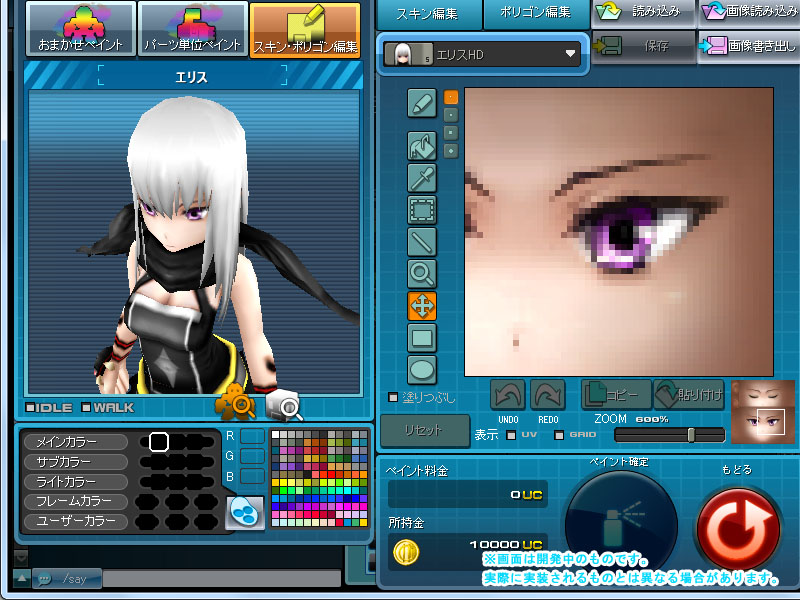This screenshot has width=800, height=600.
Task: Choose the largest round brush size
Action: pyautogui.click(x=451, y=151)
